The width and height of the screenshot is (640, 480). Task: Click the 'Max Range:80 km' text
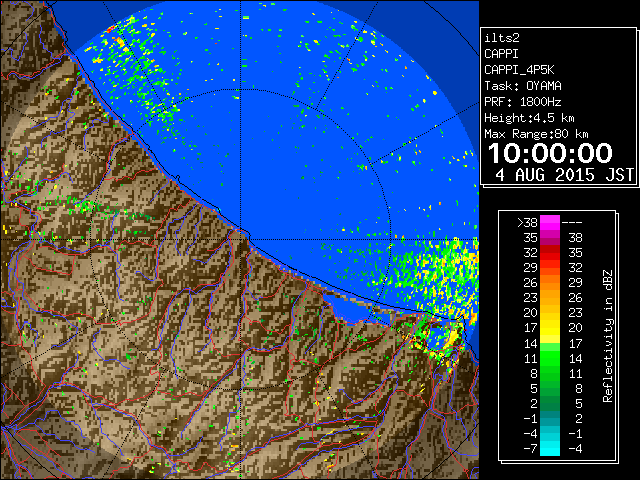536,134
